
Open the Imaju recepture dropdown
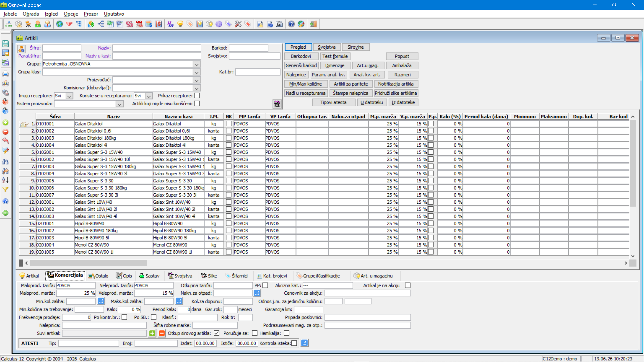coord(69,96)
